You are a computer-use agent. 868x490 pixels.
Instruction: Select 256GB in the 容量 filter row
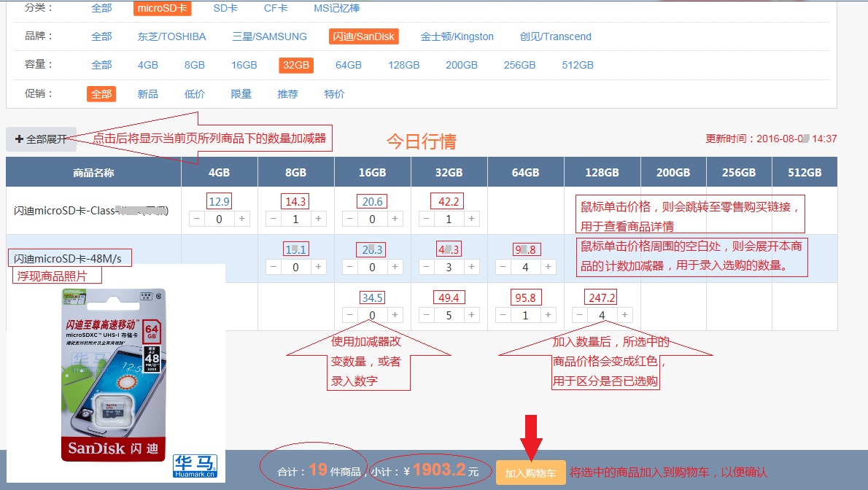[520, 65]
